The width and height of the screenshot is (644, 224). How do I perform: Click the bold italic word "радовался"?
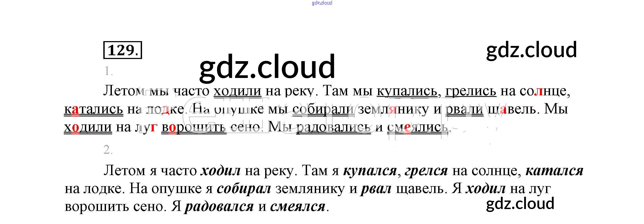(219, 206)
